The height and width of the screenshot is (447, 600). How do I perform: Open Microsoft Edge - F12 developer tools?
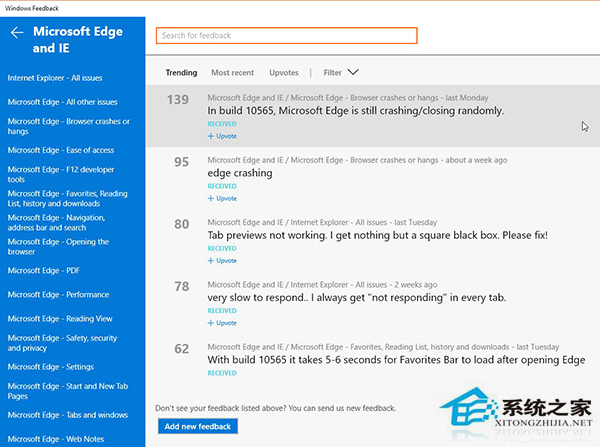[x=61, y=175]
